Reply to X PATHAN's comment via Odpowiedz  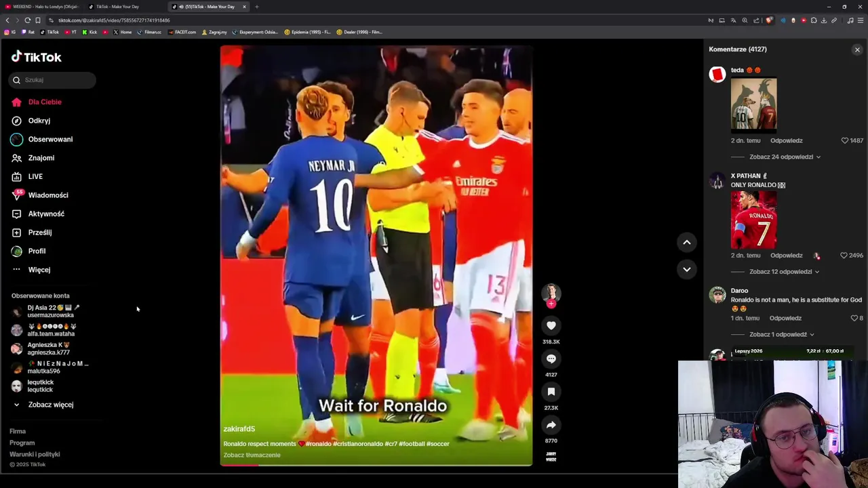point(786,256)
